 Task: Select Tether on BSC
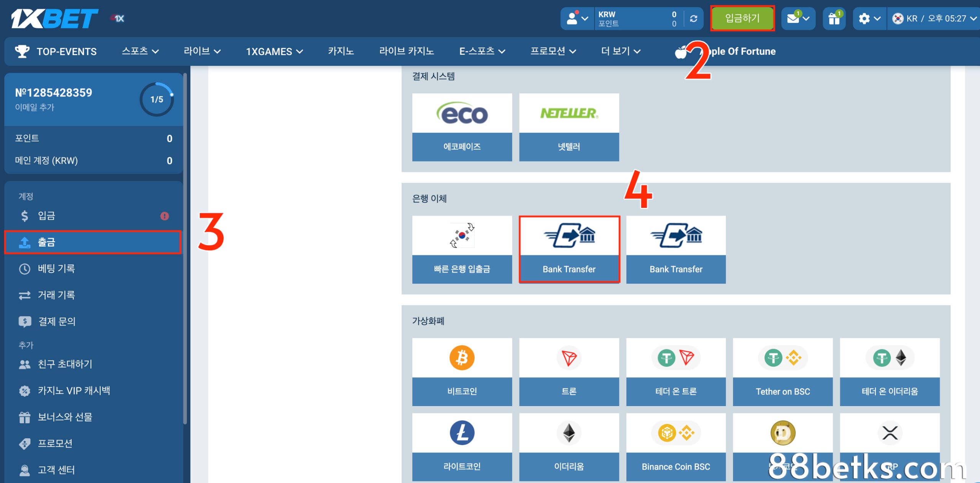click(x=783, y=372)
